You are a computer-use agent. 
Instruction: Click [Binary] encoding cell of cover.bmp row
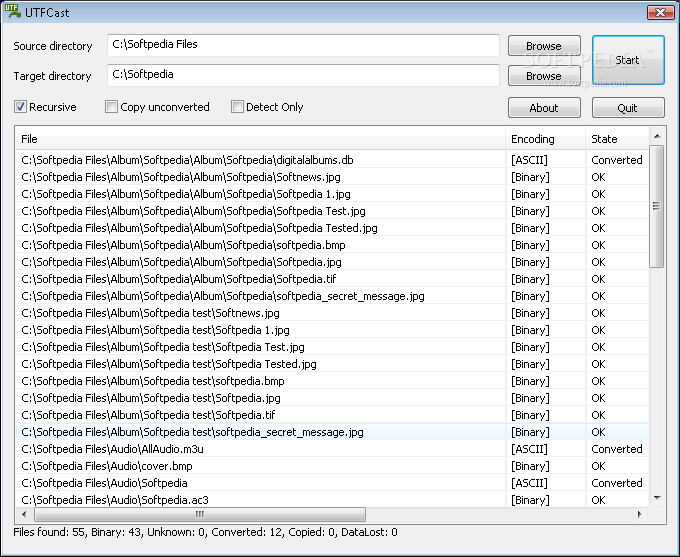point(530,466)
